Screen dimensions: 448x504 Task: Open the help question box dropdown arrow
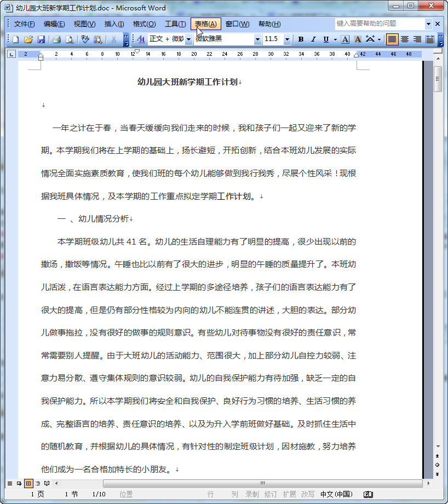click(x=428, y=24)
